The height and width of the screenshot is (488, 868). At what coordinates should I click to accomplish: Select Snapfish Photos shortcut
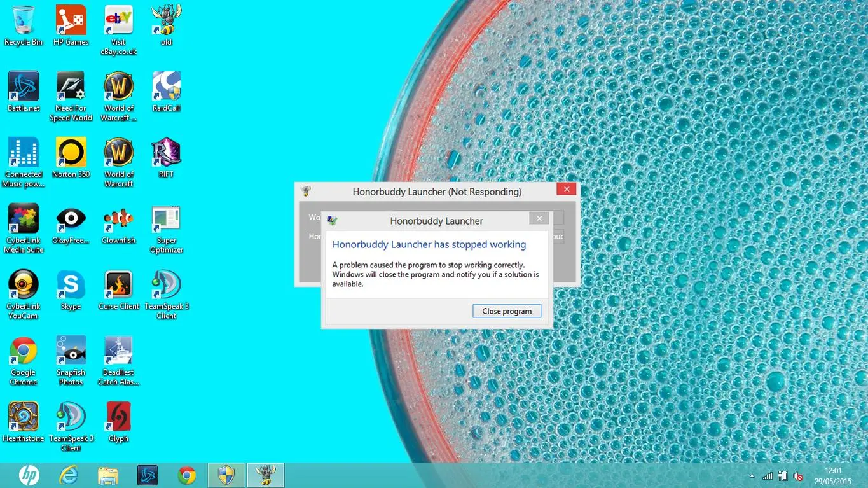point(71,361)
